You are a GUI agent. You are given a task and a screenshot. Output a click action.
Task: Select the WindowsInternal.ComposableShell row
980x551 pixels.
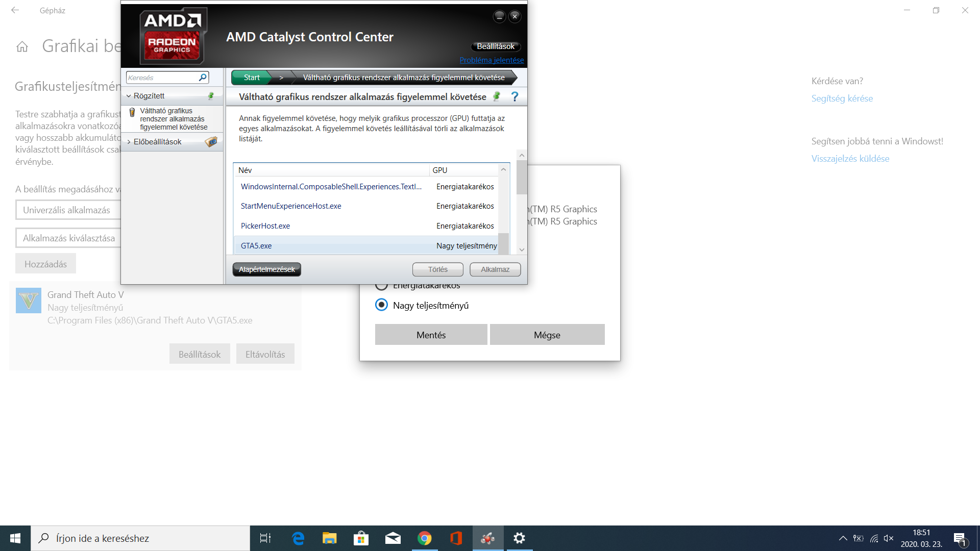[x=366, y=187]
